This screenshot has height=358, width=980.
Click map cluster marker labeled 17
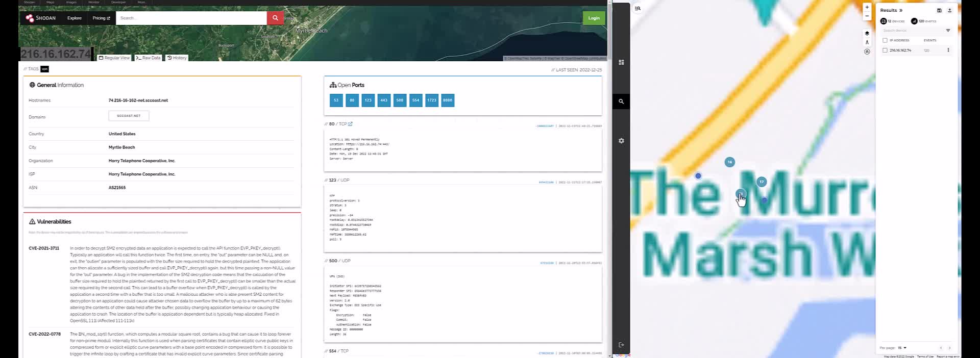(762, 182)
